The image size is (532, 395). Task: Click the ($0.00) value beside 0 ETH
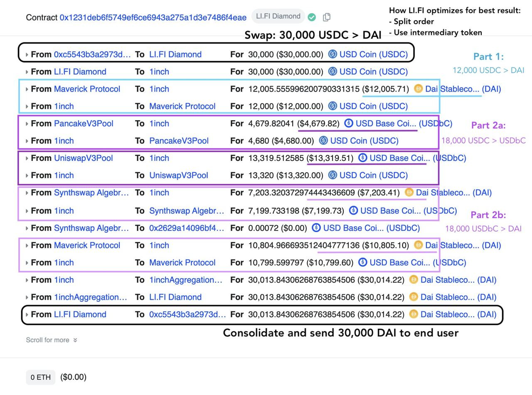click(x=73, y=377)
